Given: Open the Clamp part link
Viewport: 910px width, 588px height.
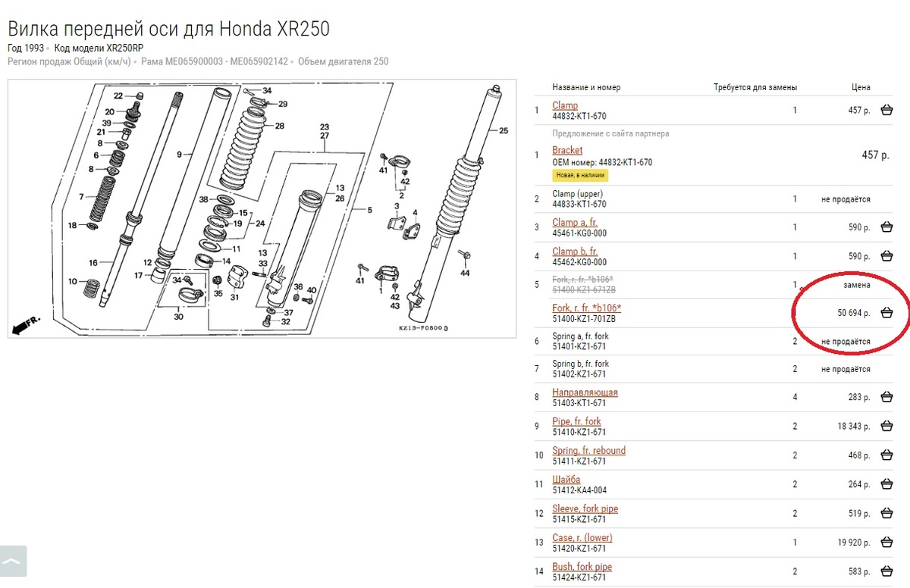Looking at the screenshot, I should [565, 105].
